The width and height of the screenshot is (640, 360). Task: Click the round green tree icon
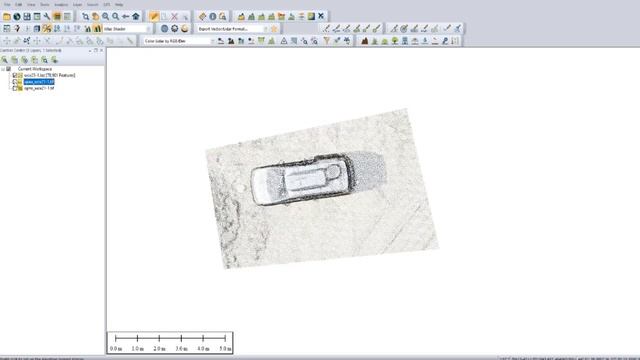click(395, 41)
